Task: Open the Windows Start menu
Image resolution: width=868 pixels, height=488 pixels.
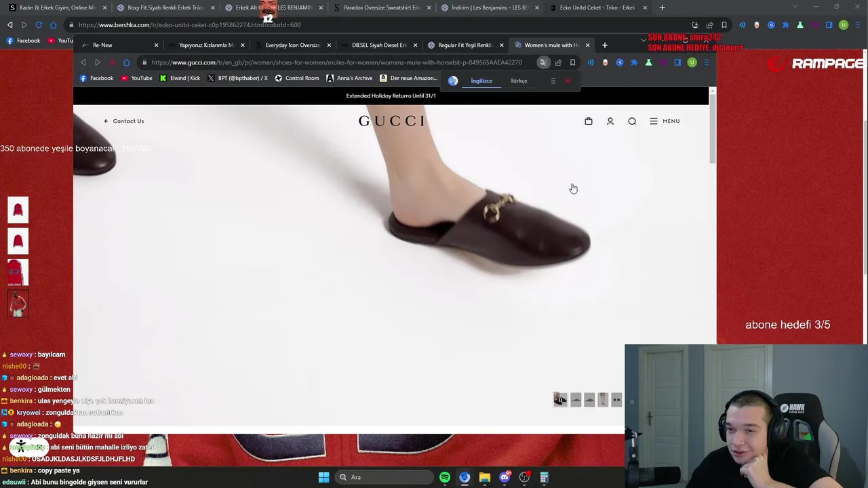Action: click(323, 477)
